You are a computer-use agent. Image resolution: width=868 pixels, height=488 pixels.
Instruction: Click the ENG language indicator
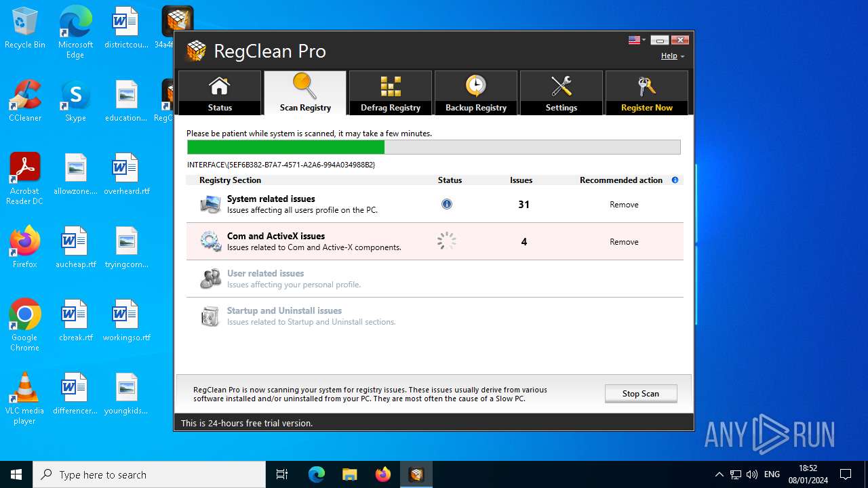[x=772, y=474]
